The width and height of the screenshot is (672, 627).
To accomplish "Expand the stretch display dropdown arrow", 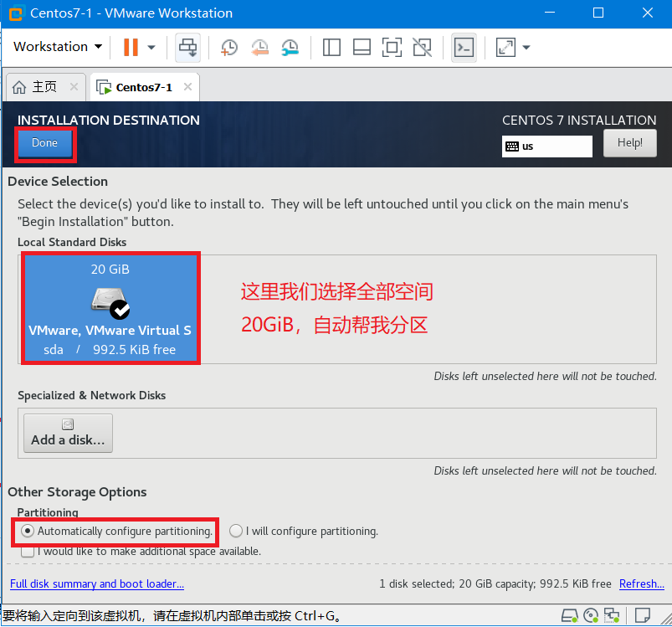I will (526, 47).
